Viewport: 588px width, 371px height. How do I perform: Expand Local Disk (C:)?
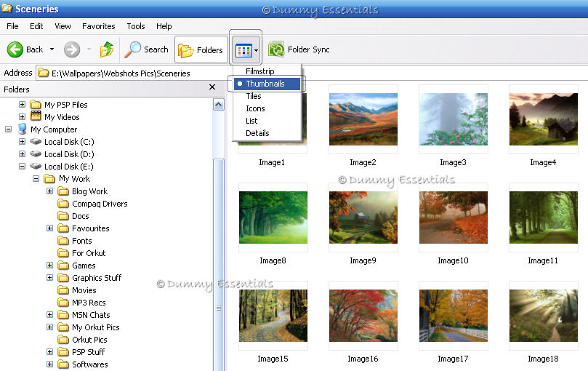[22, 142]
